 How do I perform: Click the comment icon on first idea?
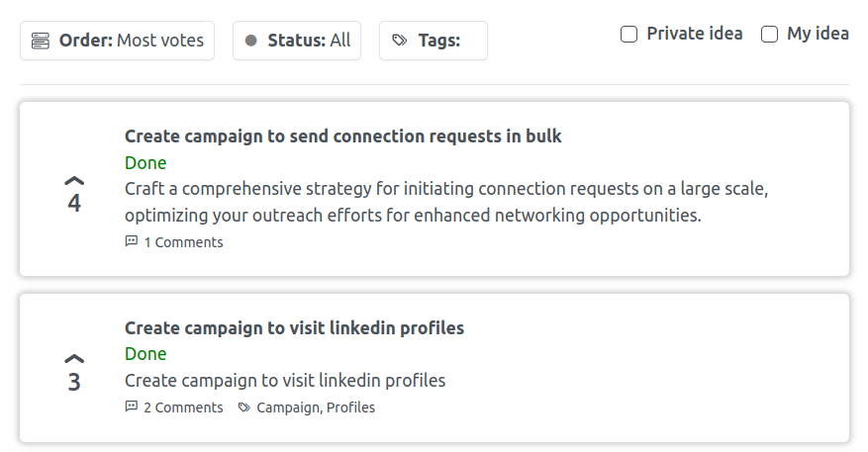[x=132, y=241]
